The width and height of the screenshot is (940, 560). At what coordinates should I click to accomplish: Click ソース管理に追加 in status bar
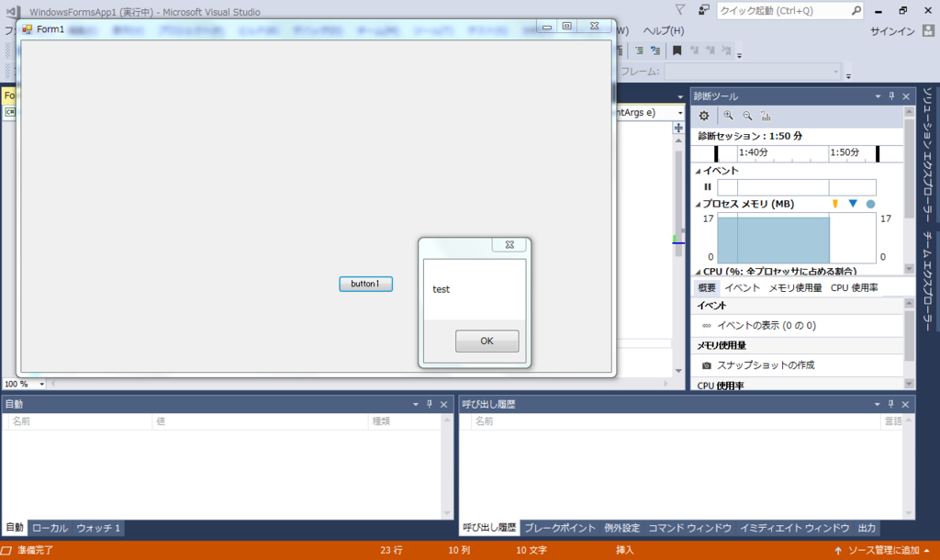pyautogui.click(x=884, y=551)
